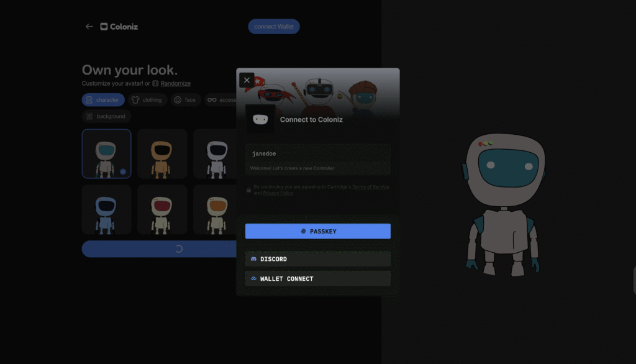Choose the orange robot with black visor
The width and height of the screenshot is (636, 364).
pos(162,154)
